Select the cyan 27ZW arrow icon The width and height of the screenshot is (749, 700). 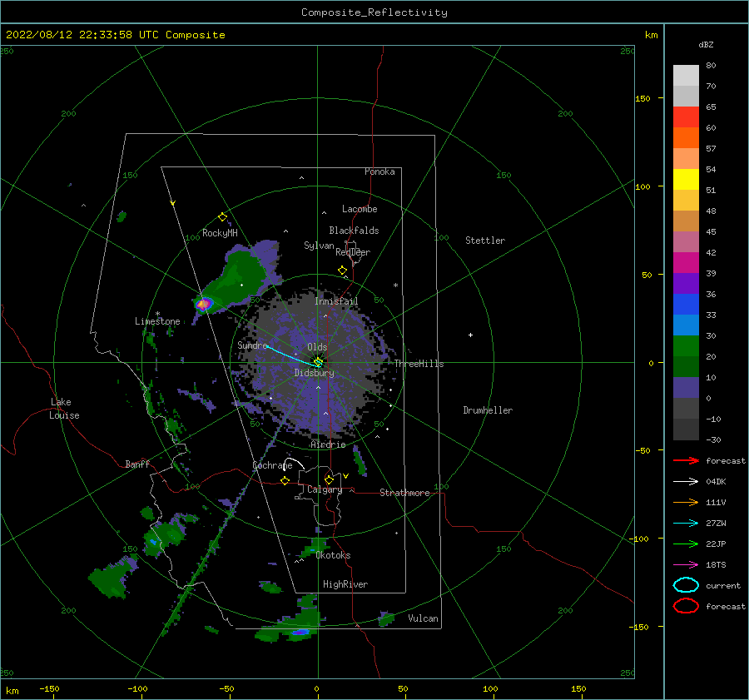pos(686,524)
